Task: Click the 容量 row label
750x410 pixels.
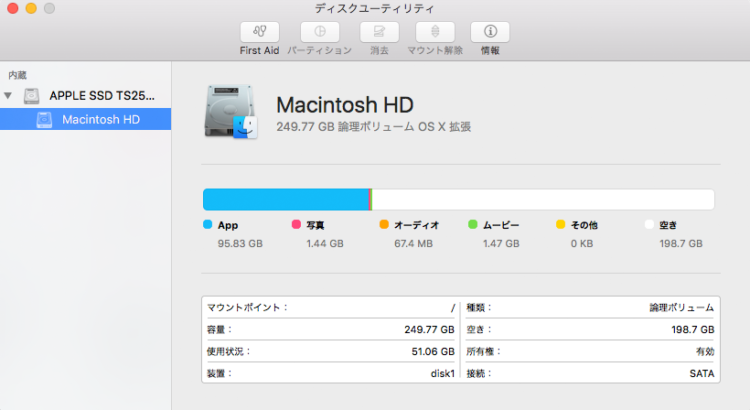Action: click(x=219, y=330)
